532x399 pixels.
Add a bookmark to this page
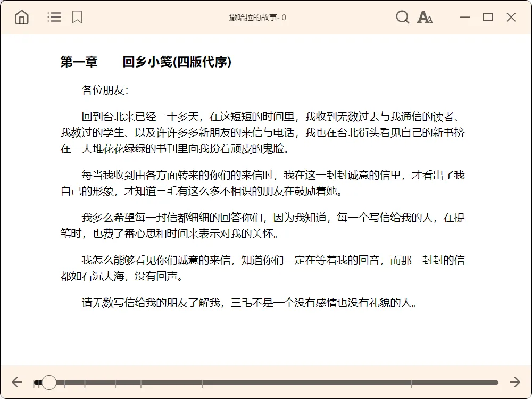[x=77, y=17]
